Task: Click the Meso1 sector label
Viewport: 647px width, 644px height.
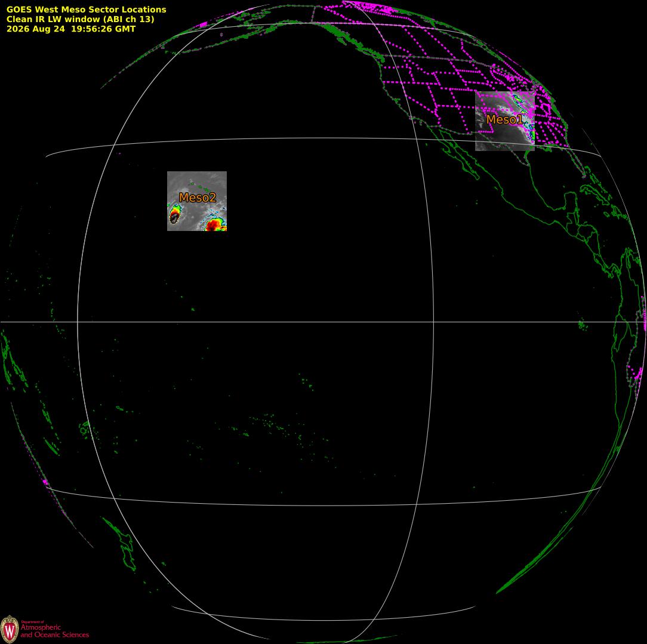Action: pos(504,119)
